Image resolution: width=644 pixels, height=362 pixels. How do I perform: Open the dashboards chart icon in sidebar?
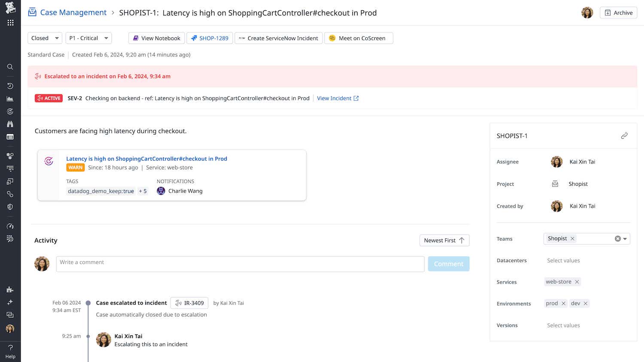10,99
